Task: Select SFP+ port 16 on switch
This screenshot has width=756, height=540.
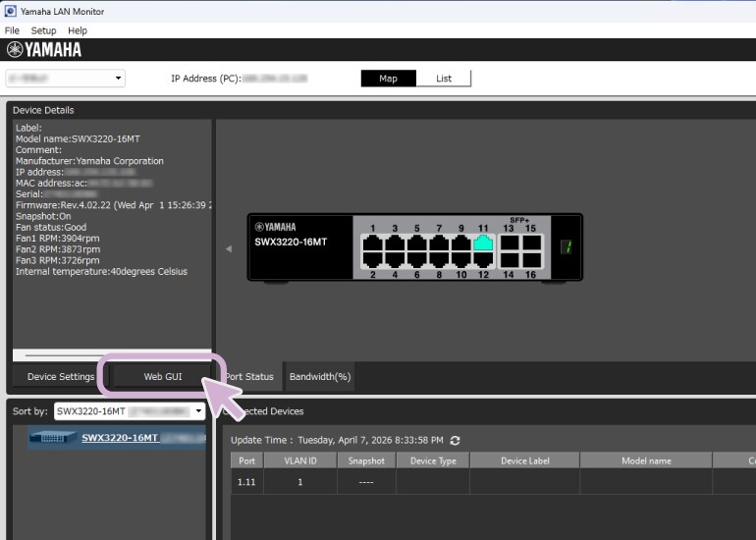Action: pyautogui.click(x=532, y=260)
